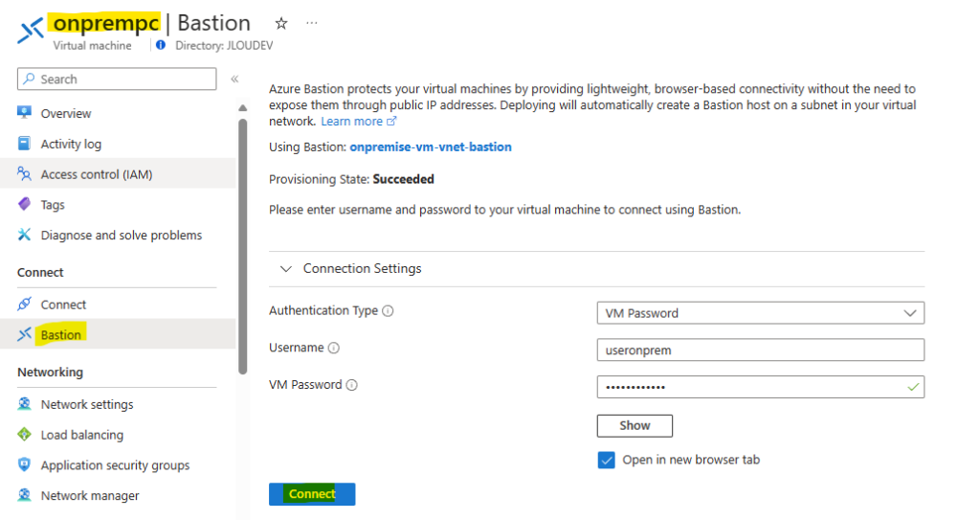The height and width of the screenshot is (520, 980).
Task: Click the Access control people icon
Action: (24, 174)
